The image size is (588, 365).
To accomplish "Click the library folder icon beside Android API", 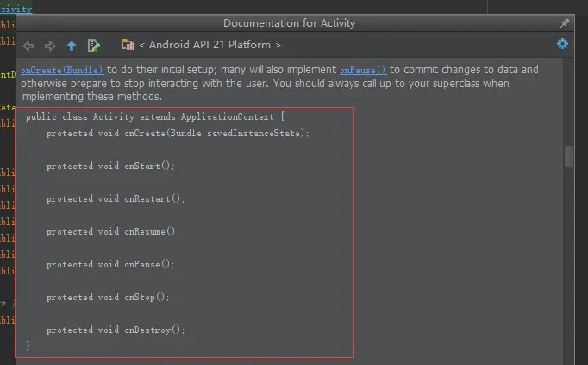I will coord(128,45).
